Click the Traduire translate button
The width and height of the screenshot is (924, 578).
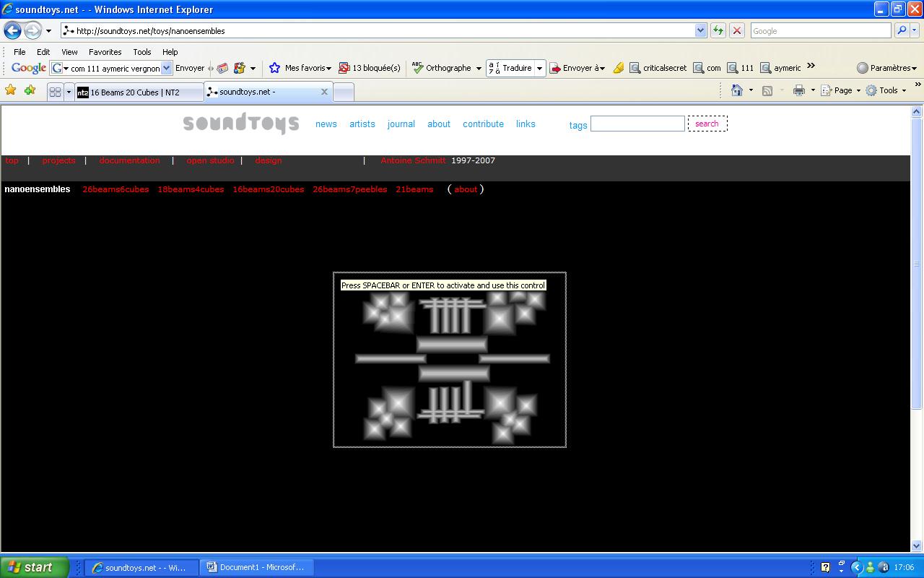[510, 68]
